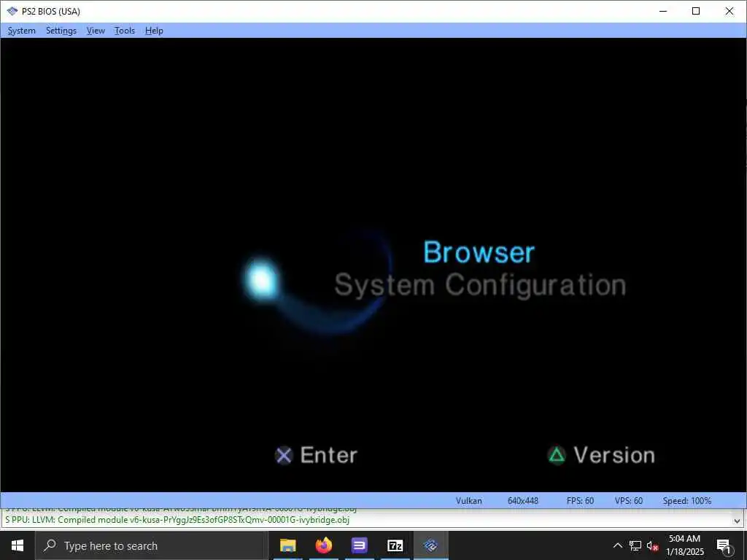The image size is (747, 560).
Task: Open 7-Zip from taskbar
Action: click(x=395, y=545)
